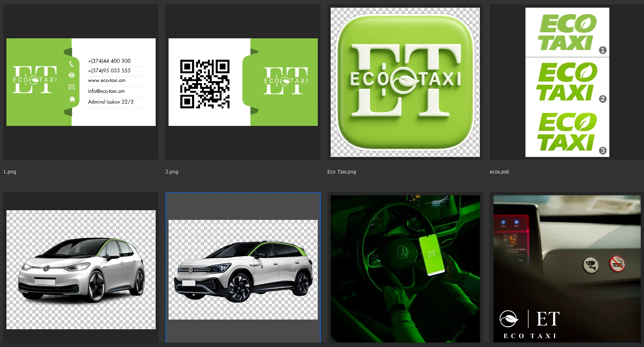Viewport: 644px width, 347px height.
Task: Select the dashboard ET Eco Taxi photo thumbnail
Action: click(x=567, y=269)
